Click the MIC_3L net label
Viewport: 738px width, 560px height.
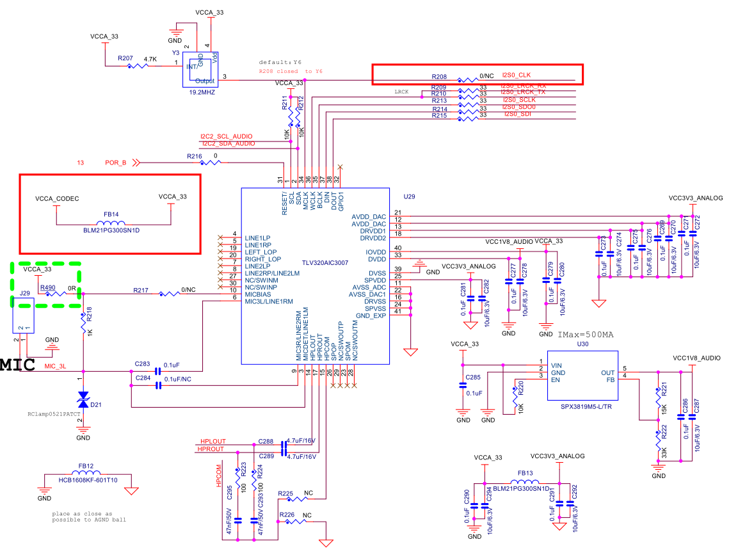pyautogui.click(x=55, y=366)
